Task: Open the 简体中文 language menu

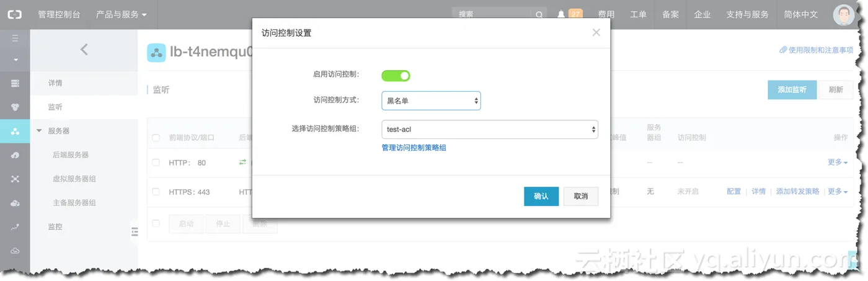Action: pyautogui.click(x=800, y=14)
